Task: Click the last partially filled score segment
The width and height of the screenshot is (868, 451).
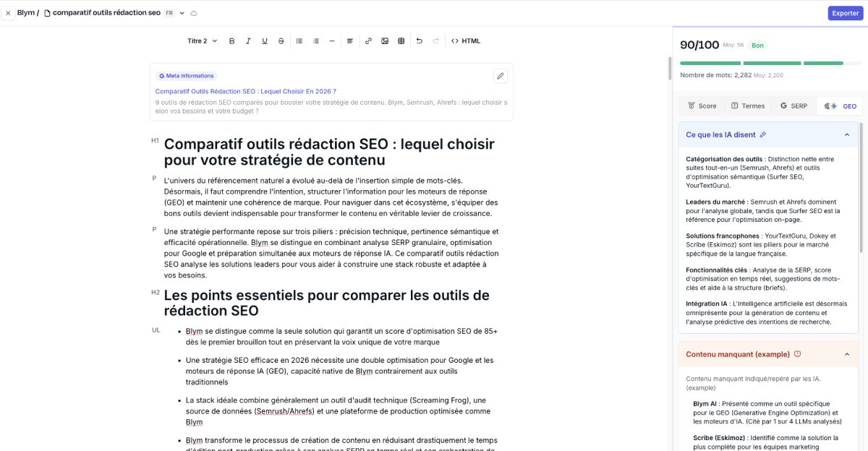Action: point(833,63)
